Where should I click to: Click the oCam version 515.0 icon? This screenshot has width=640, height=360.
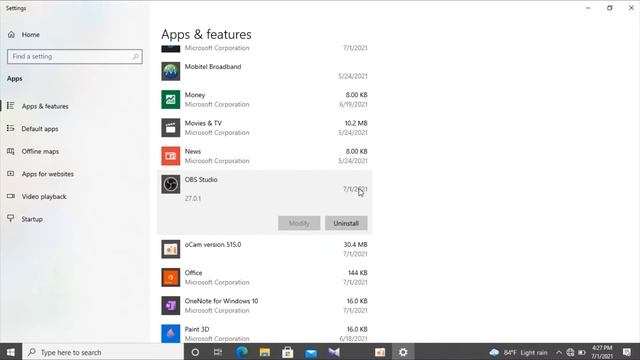[x=171, y=249]
